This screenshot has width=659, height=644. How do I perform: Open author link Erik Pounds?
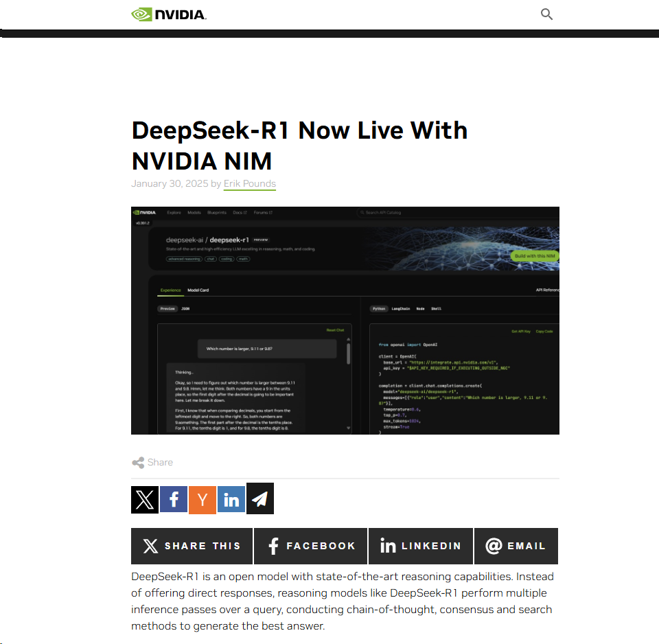tap(250, 184)
